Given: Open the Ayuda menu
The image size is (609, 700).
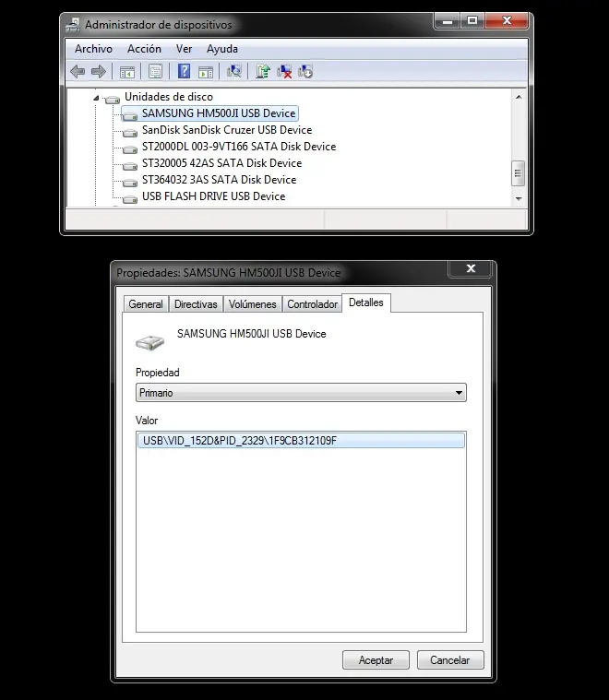Looking at the screenshot, I should pos(222,49).
